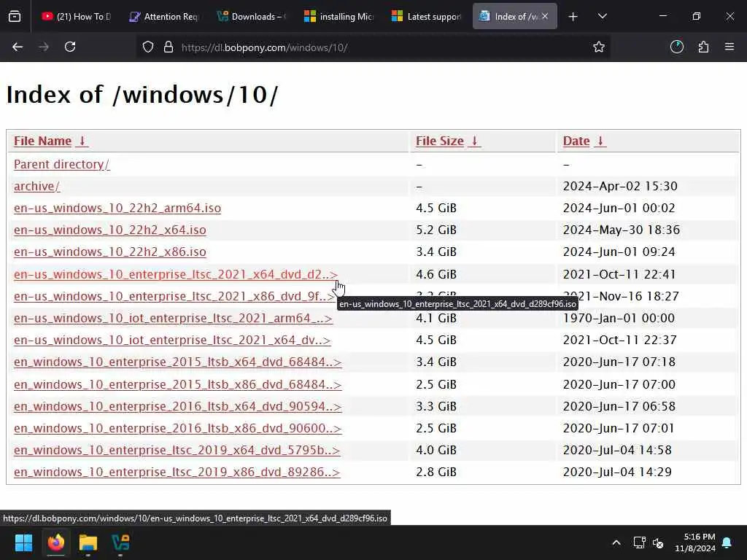Download enterprise ltsc 2021 x86 dvd ISO
This screenshot has width=747, height=560.
coord(174,296)
